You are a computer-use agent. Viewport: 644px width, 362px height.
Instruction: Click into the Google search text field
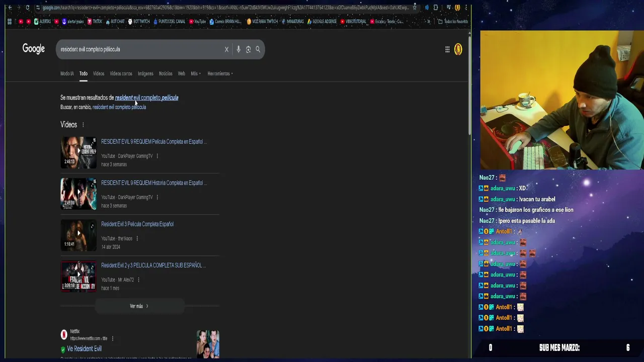pyautogui.click(x=141, y=49)
